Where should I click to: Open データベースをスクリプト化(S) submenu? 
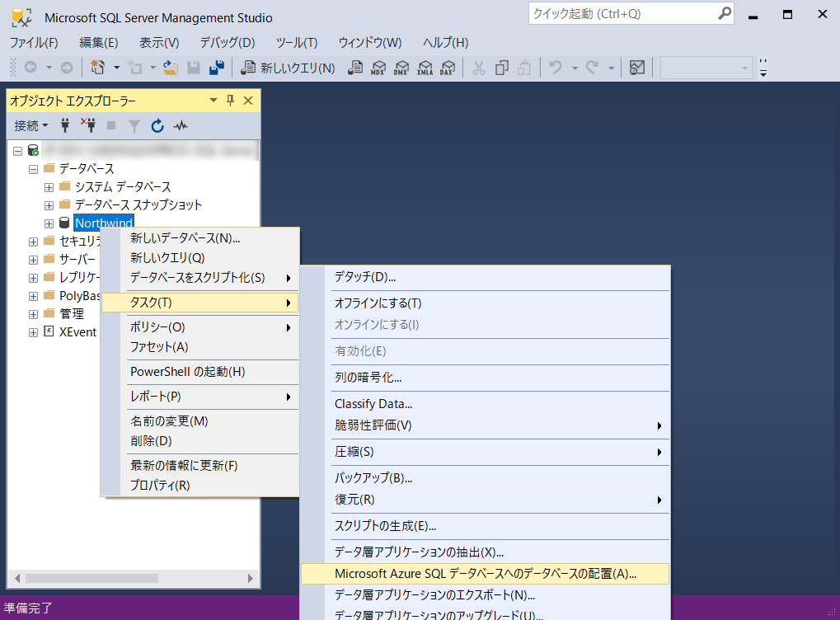tap(199, 278)
